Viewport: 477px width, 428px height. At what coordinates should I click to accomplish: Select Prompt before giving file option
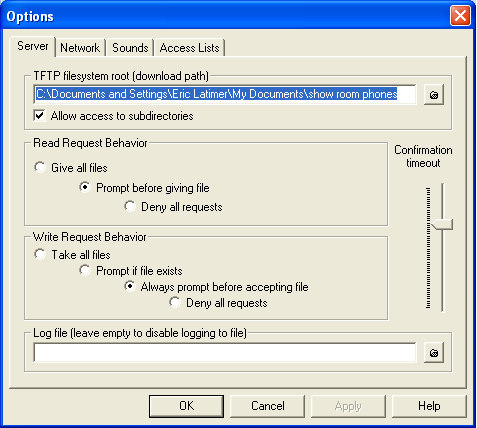[85, 187]
